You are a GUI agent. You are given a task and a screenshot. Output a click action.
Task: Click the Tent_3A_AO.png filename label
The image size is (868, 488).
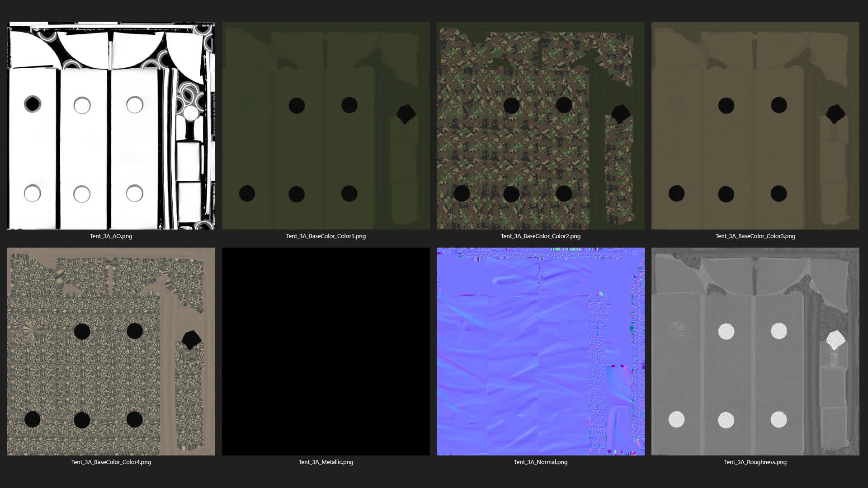[x=111, y=236]
